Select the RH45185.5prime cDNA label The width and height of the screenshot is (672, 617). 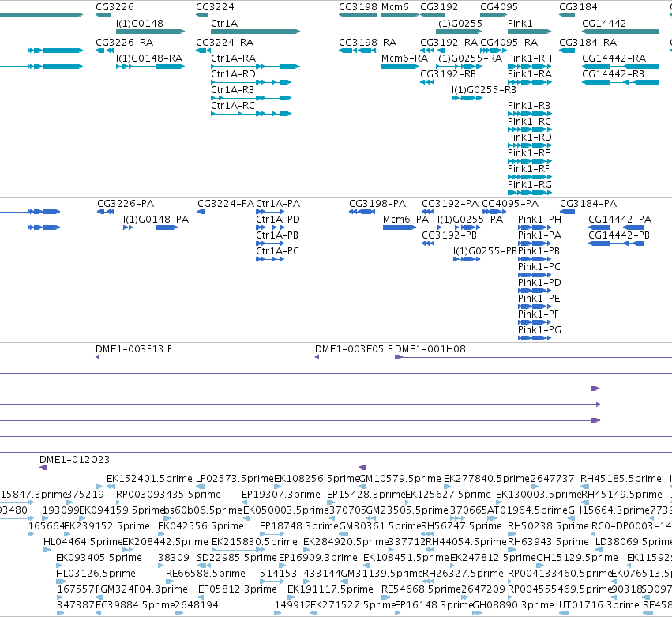pyautogui.click(x=621, y=479)
